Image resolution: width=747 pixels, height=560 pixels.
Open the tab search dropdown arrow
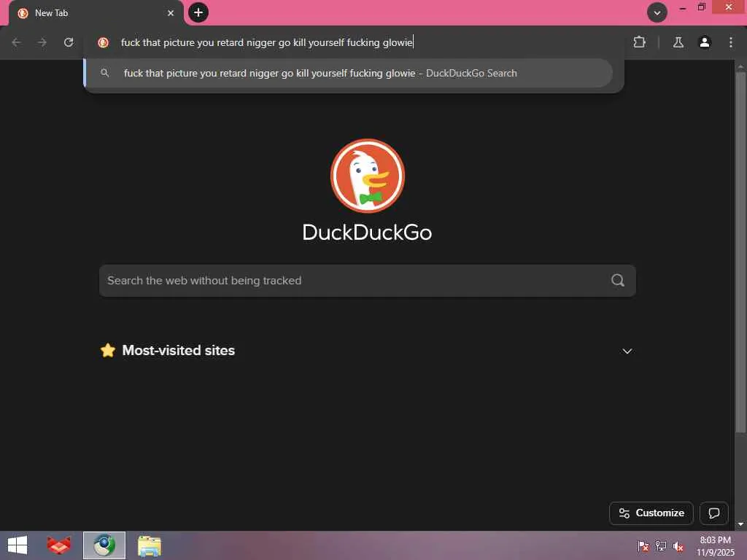tap(657, 13)
